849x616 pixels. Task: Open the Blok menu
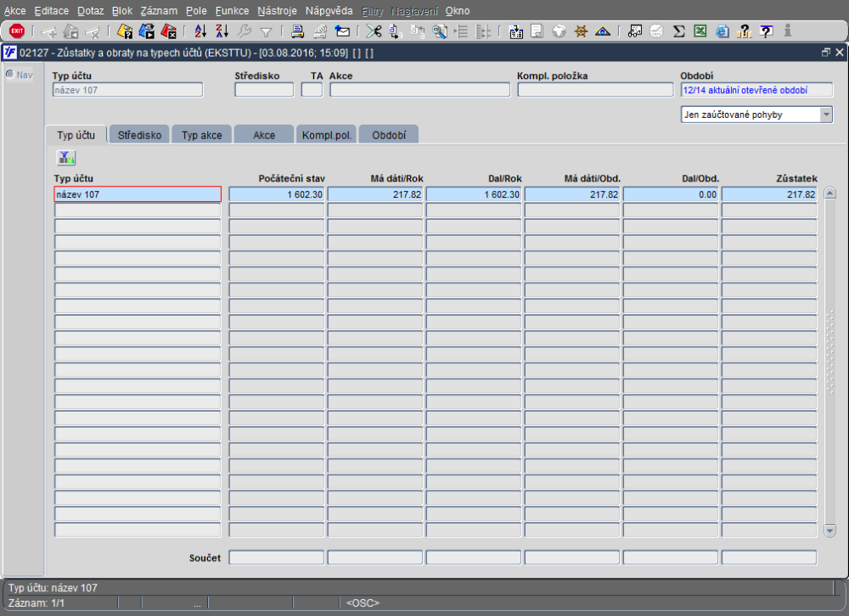[122, 11]
